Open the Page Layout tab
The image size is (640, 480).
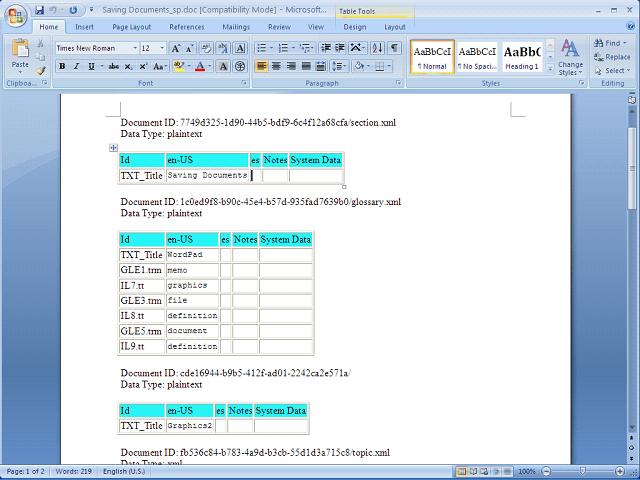click(x=131, y=27)
